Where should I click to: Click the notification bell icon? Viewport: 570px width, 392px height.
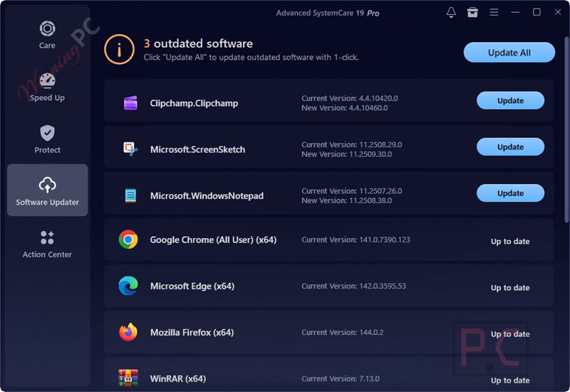[x=451, y=12]
